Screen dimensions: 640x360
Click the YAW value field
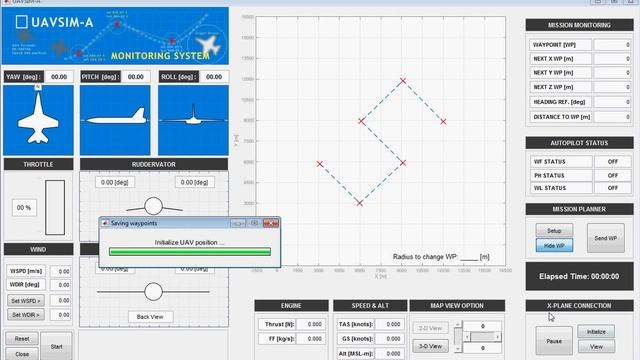click(59, 77)
